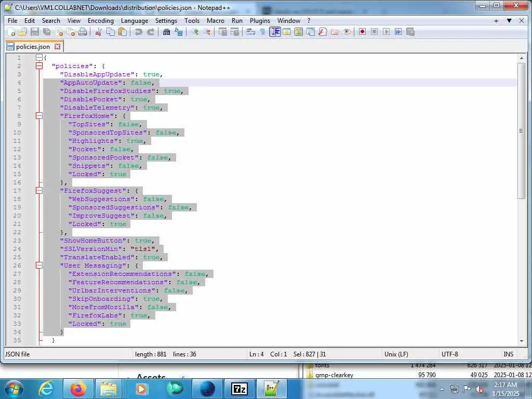The width and height of the screenshot is (532, 399).
Task: Collapse the "policies" fold marker on line 2
Action: [39, 66]
